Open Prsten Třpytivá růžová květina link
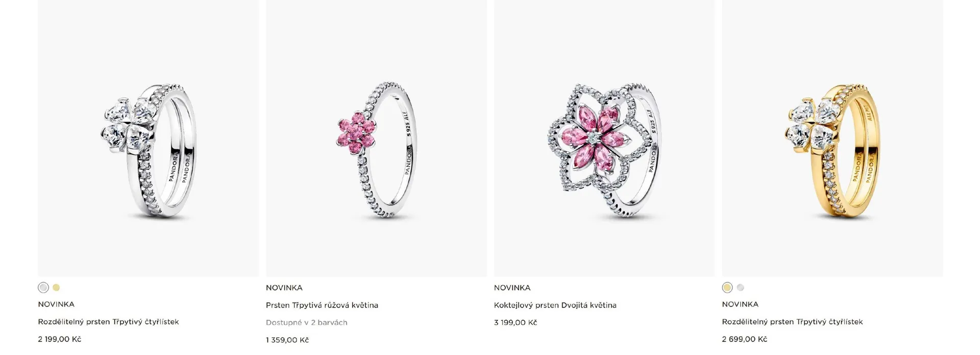 tap(322, 305)
